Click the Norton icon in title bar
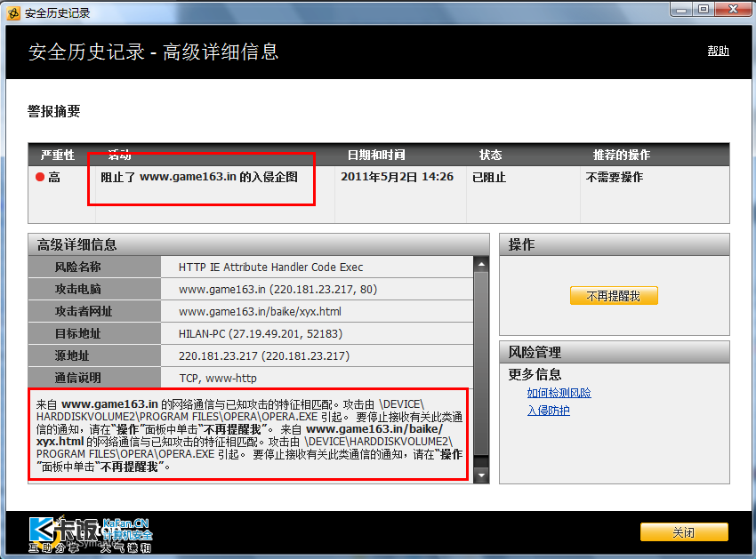The image size is (756, 559). point(13,13)
